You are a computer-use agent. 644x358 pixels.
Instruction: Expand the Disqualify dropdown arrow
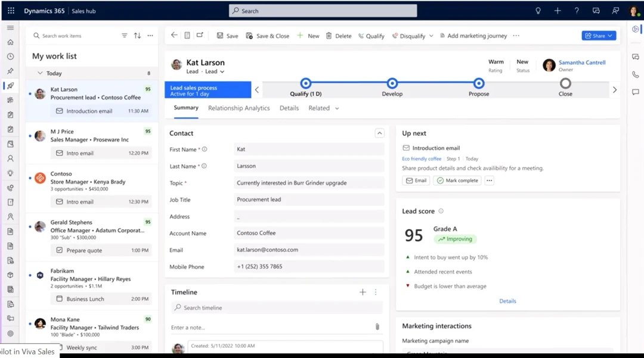(431, 36)
